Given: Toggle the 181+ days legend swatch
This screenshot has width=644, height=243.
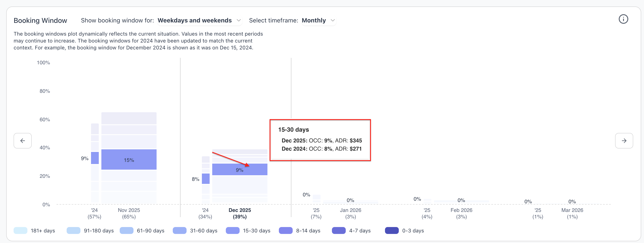Looking at the screenshot, I should coord(20,230).
